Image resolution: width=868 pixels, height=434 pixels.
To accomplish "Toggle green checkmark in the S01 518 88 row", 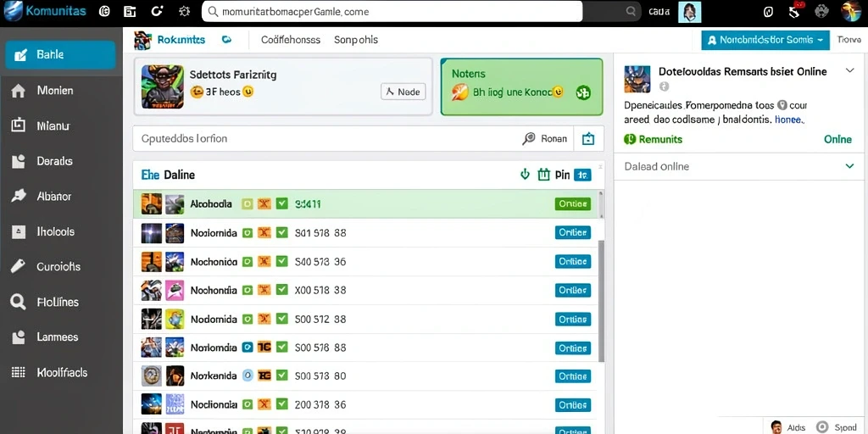I will tap(281, 232).
